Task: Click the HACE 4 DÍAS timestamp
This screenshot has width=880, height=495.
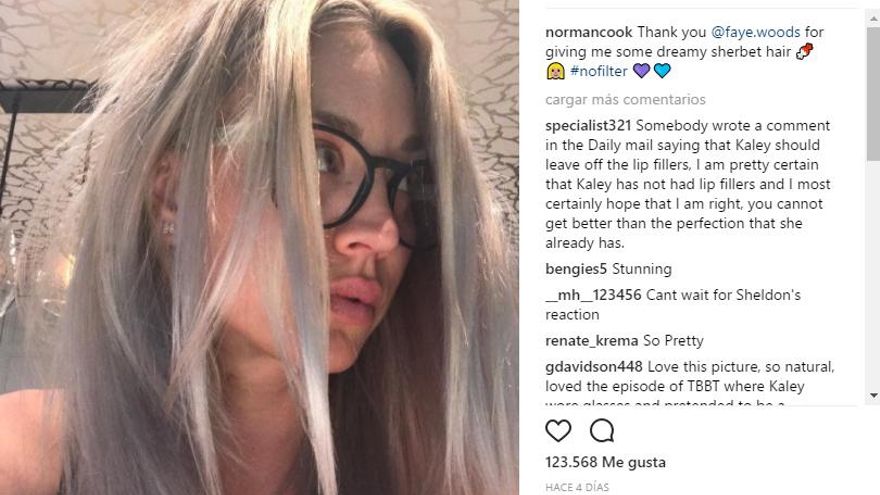Action: (577, 487)
